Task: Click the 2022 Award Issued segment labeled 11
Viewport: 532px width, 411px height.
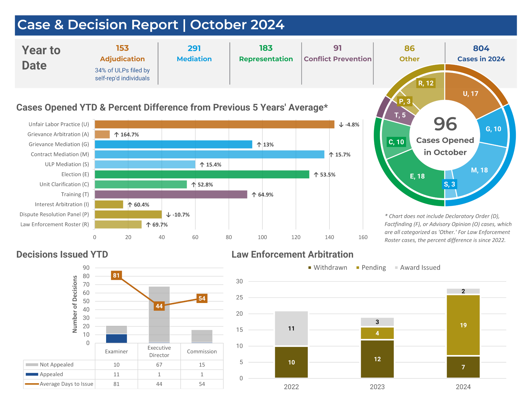Action: [x=291, y=328]
